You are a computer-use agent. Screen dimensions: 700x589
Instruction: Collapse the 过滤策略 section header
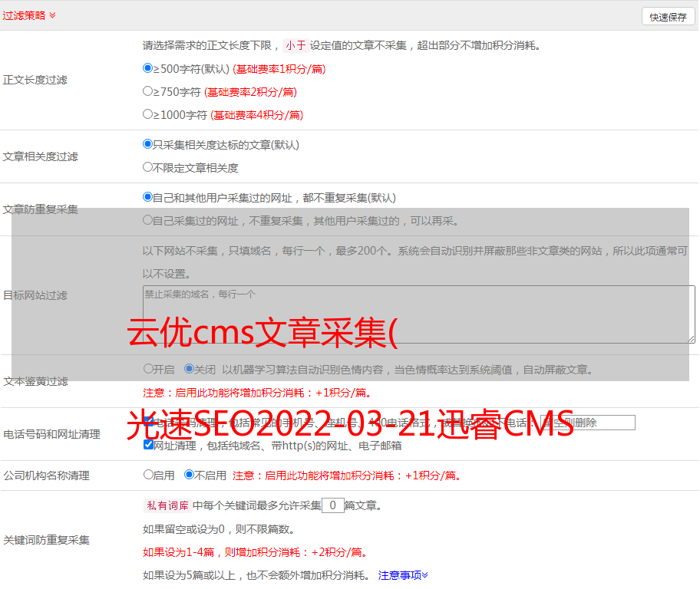click(29, 15)
